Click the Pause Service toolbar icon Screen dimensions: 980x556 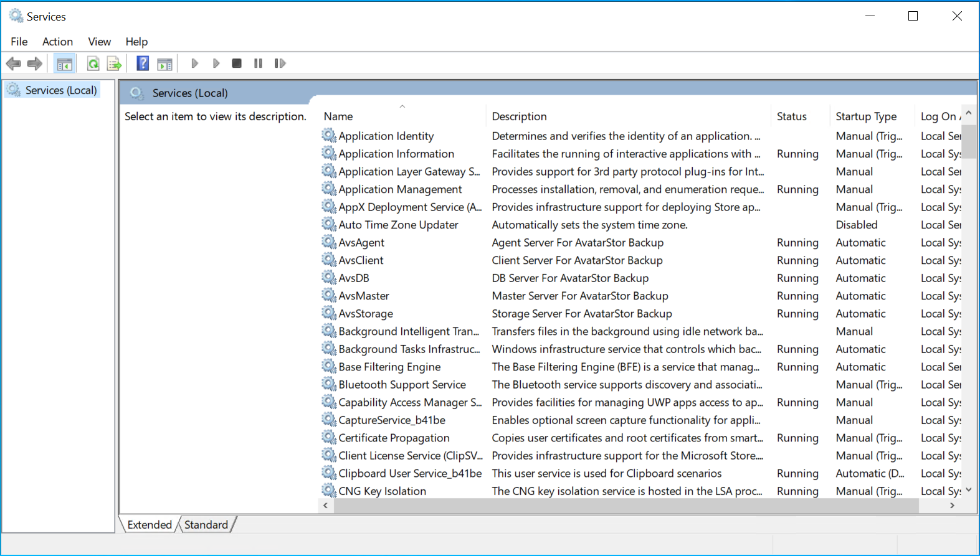coord(258,64)
